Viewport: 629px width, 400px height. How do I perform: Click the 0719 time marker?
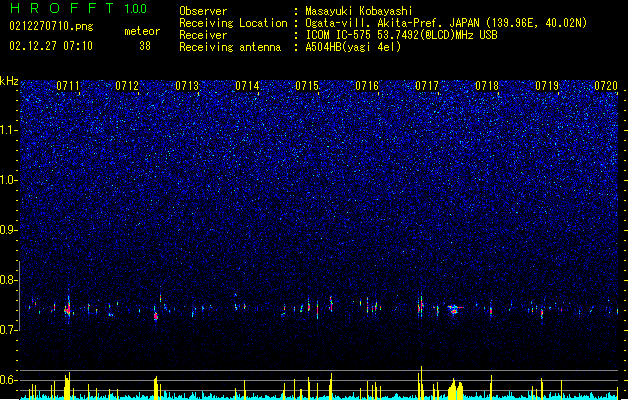[547, 86]
